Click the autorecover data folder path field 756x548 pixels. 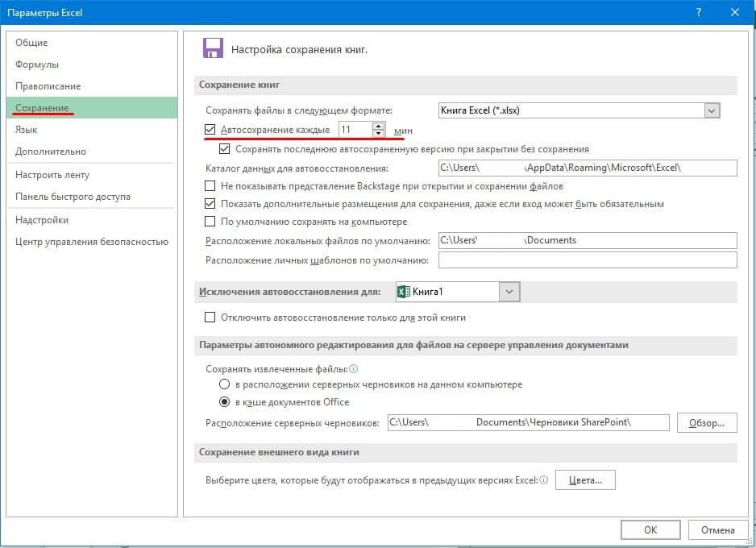[588, 168]
